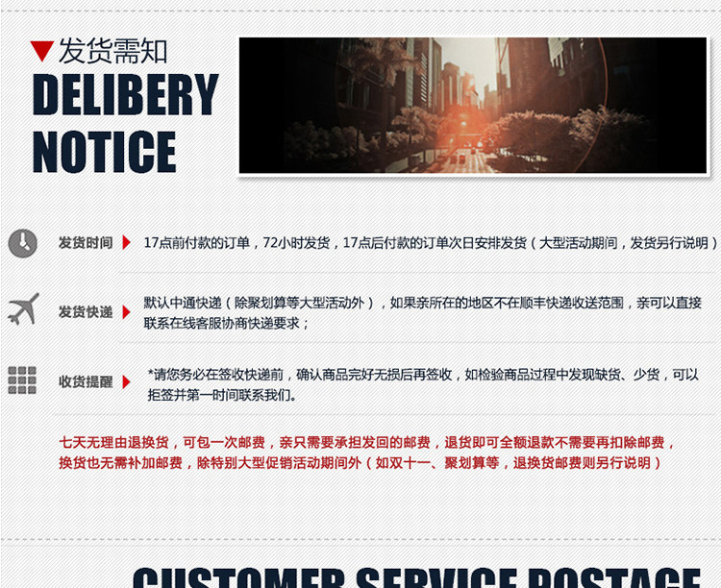Click the 发货需知 heading
Image resolution: width=721 pixels, height=588 pixels.
(112, 51)
